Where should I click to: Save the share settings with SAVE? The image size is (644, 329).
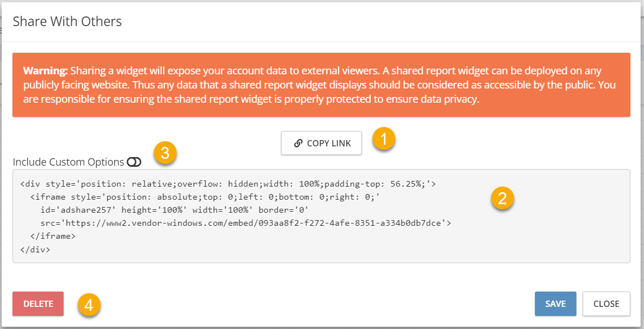pyautogui.click(x=555, y=304)
